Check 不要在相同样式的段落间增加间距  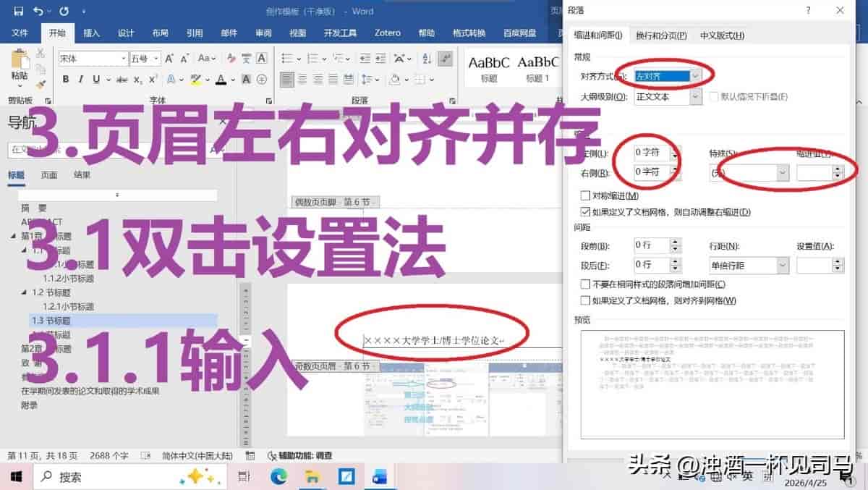point(586,284)
